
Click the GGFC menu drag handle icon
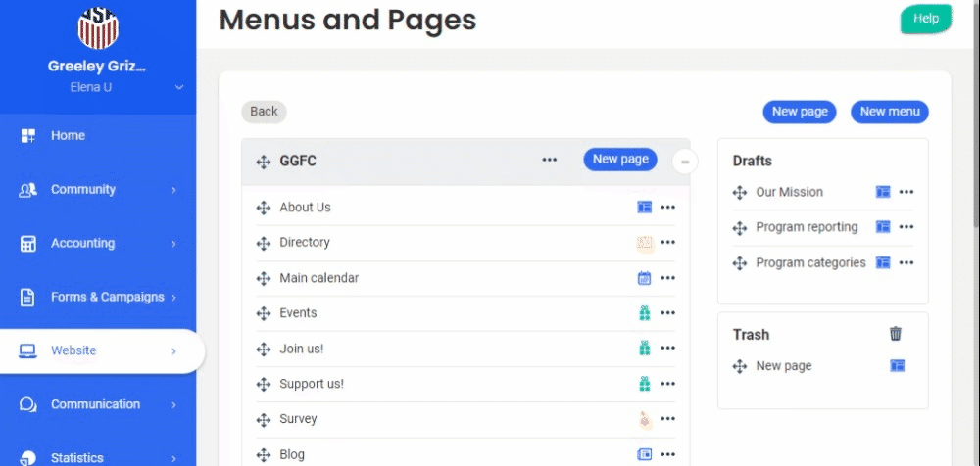coord(263,162)
